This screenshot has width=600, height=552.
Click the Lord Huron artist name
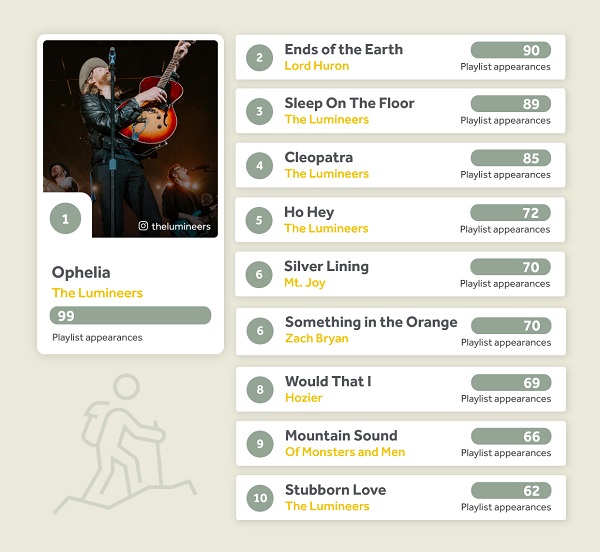317,66
